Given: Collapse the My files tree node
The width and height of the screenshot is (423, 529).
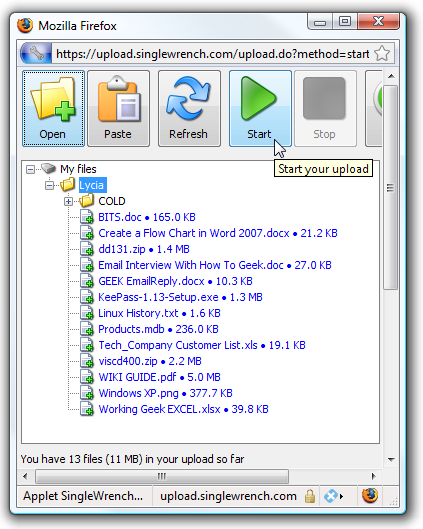Looking at the screenshot, I should tap(30, 169).
